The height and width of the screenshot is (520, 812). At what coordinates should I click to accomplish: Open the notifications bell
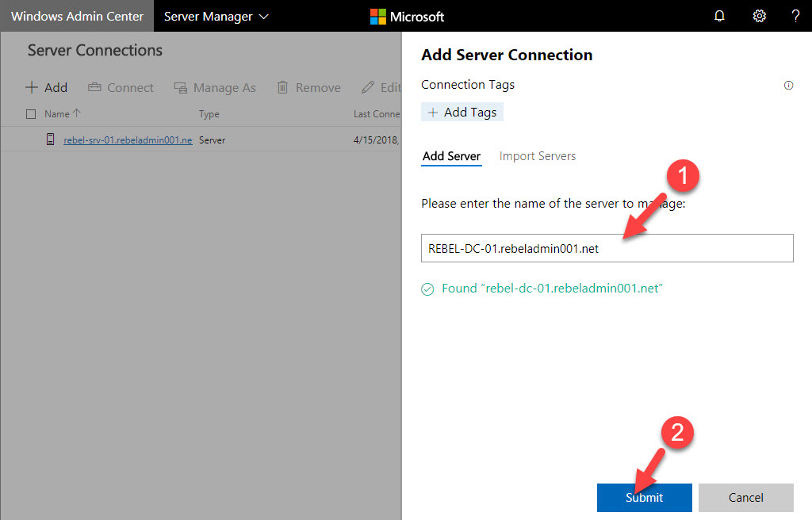coord(719,16)
